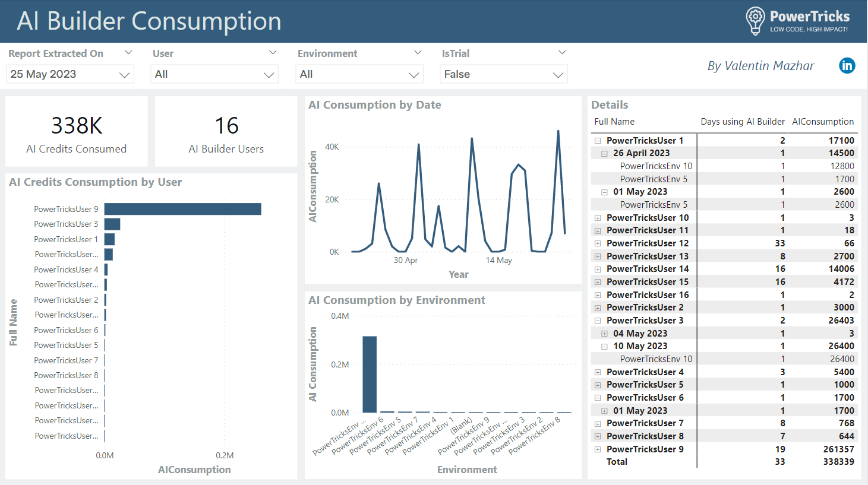Open the Environment slicer dropdown showing All
This screenshot has height=485, width=868.
point(359,74)
